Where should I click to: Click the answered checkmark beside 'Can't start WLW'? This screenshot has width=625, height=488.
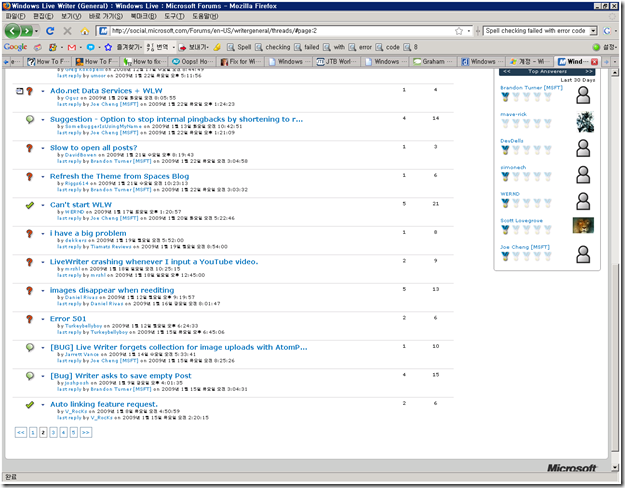tap(29, 205)
